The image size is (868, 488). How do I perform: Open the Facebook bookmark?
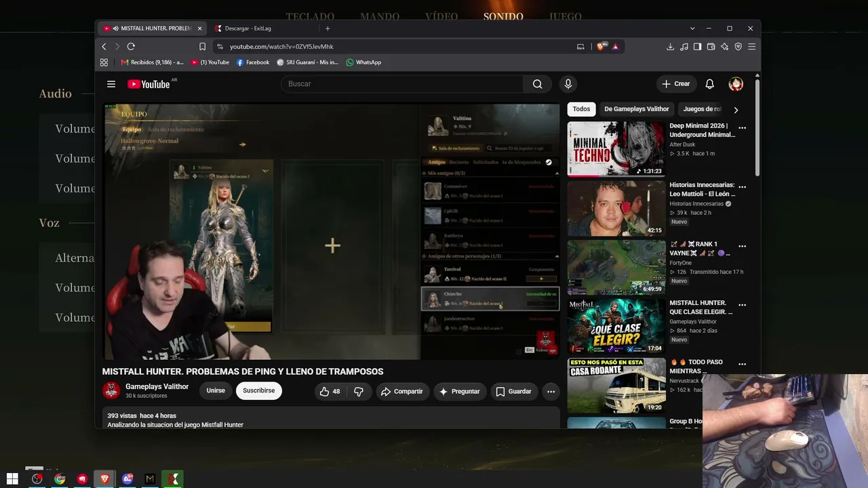pyautogui.click(x=253, y=62)
